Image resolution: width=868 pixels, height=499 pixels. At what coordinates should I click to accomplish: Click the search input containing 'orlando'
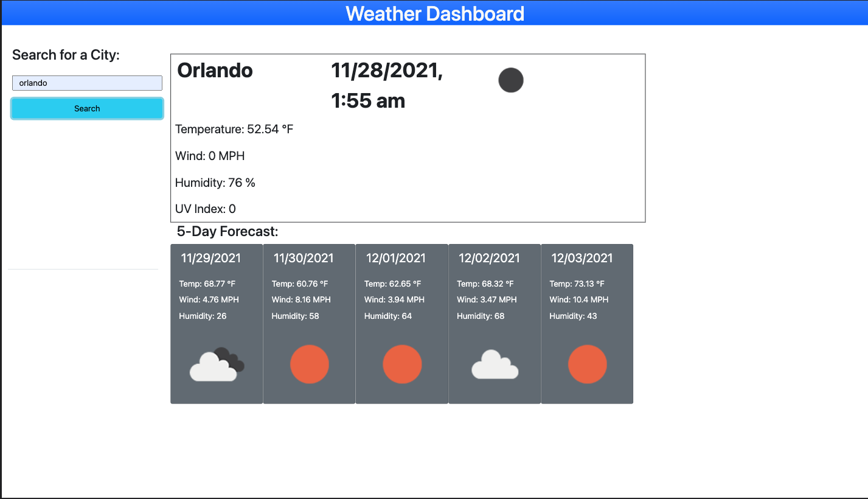86,83
